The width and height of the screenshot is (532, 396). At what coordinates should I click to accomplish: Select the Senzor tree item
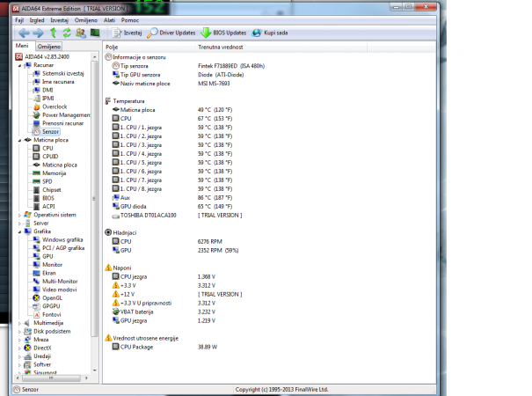(x=46, y=132)
